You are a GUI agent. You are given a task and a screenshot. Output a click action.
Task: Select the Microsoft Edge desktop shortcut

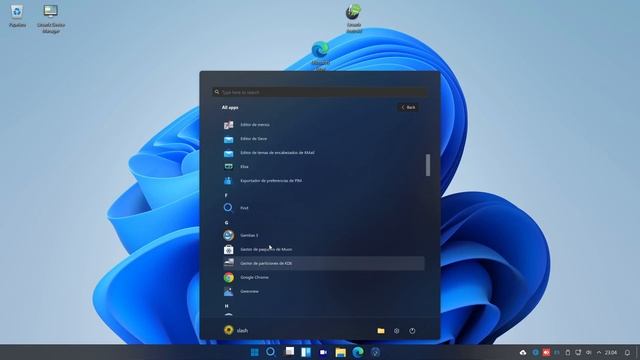click(320, 55)
